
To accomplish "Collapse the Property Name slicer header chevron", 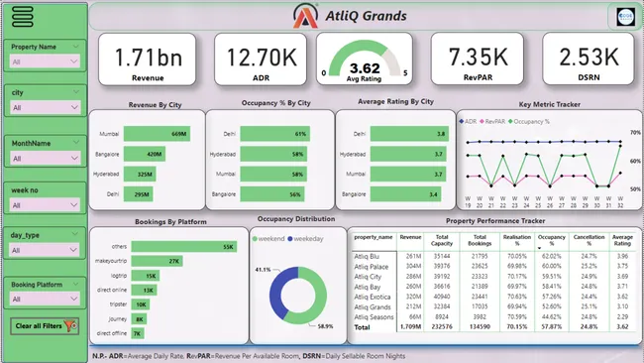I will (x=76, y=47).
